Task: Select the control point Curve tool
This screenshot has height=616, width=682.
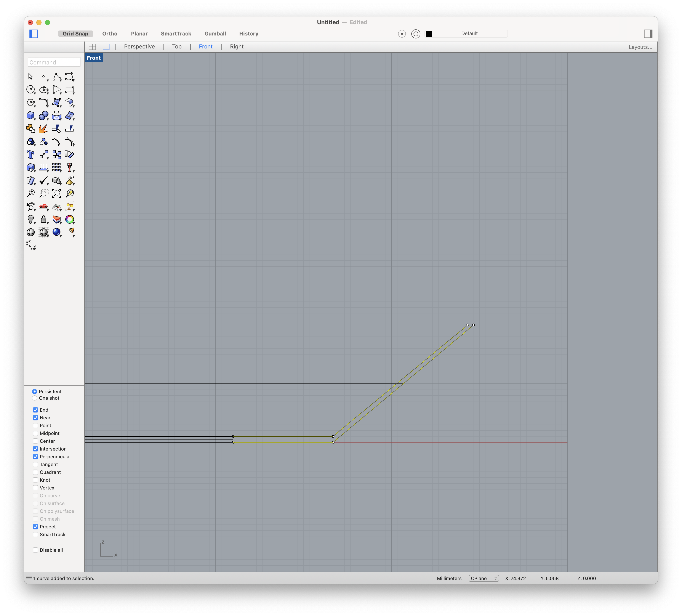Action: click(70, 77)
